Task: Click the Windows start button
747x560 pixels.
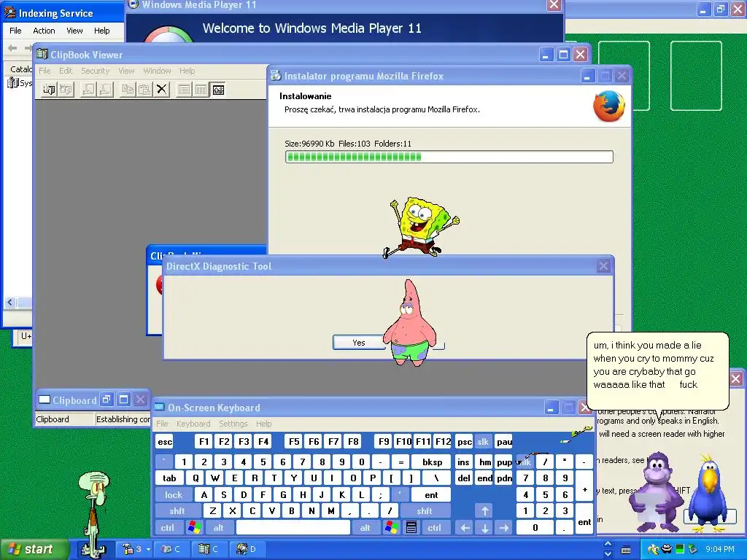Action: (x=34, y=550)
